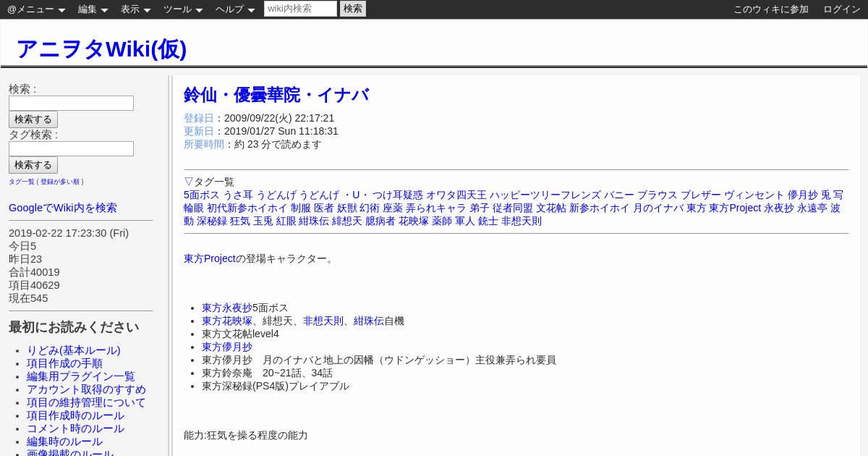Open 紺珠伝 link in bullet list
Viewport: 868px width, 456px height.
369,321
